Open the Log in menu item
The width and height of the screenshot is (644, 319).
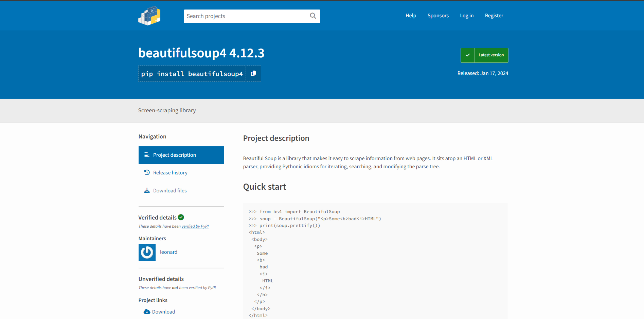467,16
